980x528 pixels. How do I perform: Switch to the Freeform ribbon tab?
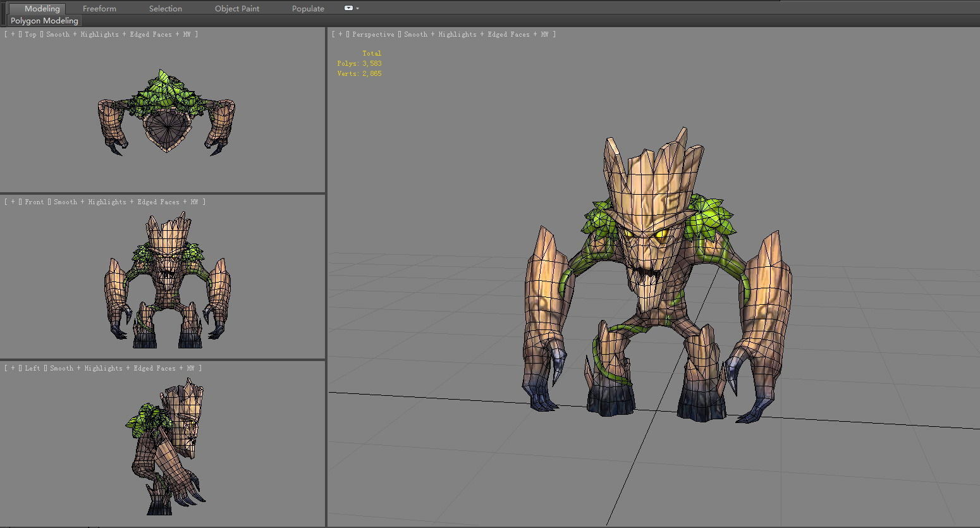tap(99, 8)
